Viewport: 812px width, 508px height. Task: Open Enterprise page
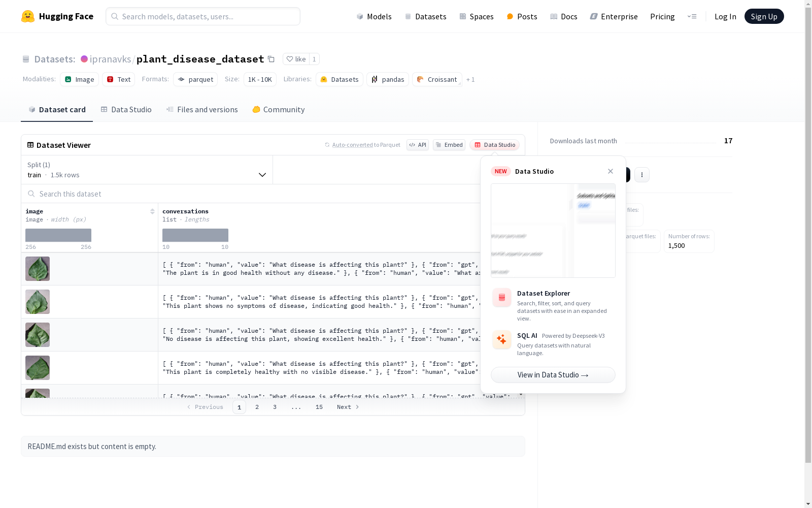point(614,16)
